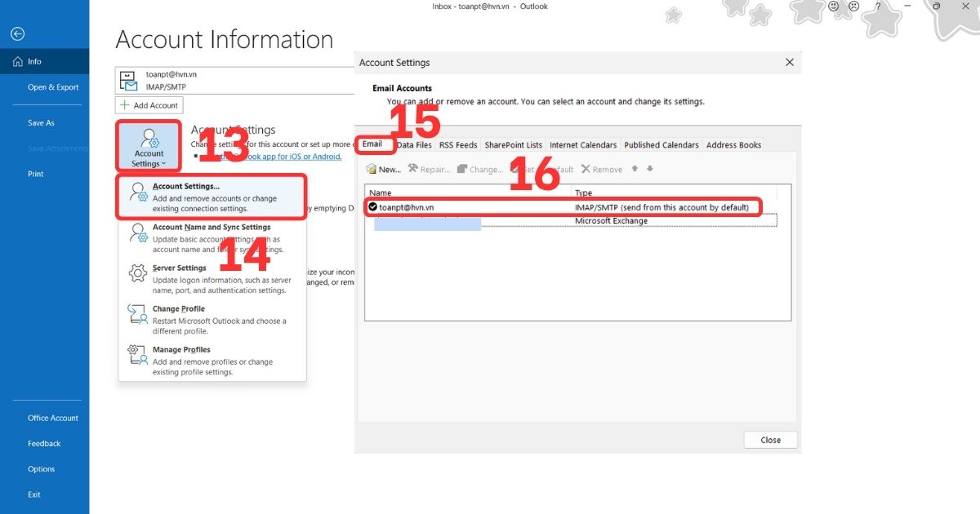This screenshot has height=514, width=980.
Task: Switch to the RSS Feeds tab
Action: tap(457, 144)
